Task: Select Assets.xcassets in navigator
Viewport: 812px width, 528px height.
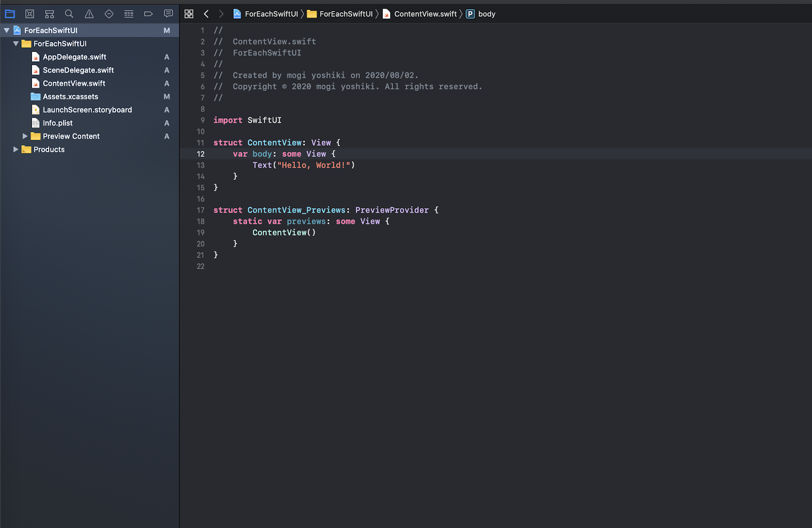Action: [x=90, y=96]
